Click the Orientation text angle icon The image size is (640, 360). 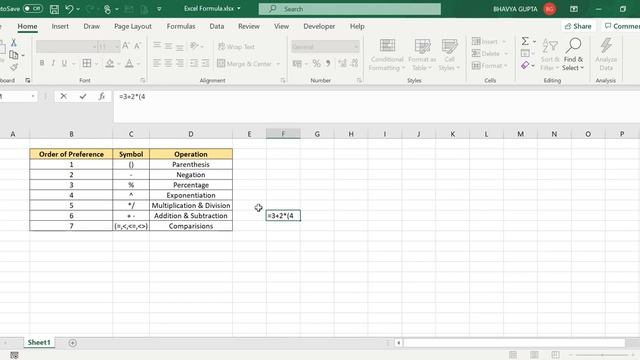(194, 46)
